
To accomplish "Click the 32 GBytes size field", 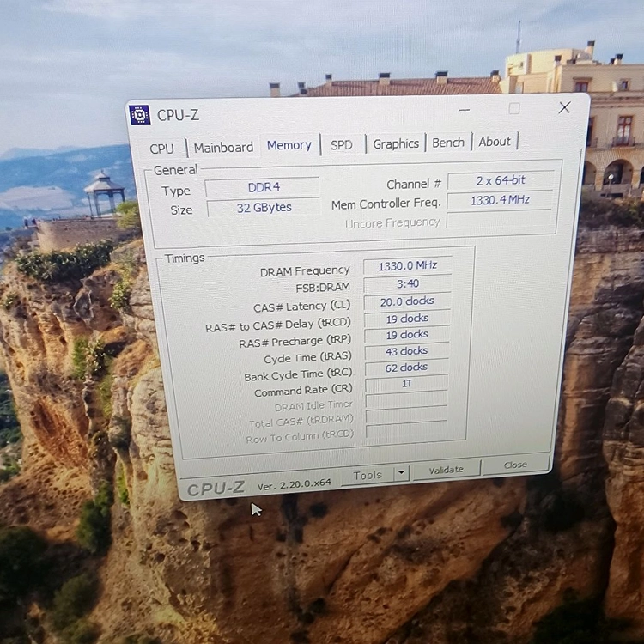I will click(264, 208).
